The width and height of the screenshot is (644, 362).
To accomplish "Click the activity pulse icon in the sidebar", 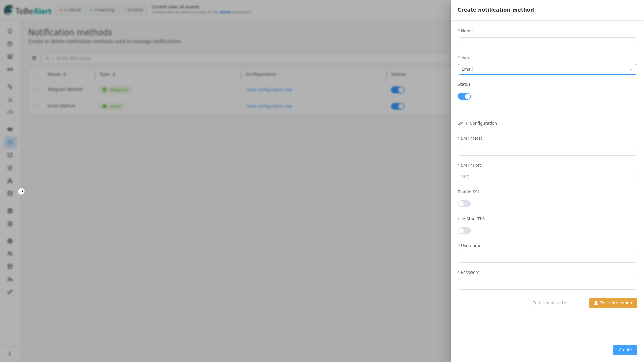I will point(10,87).
